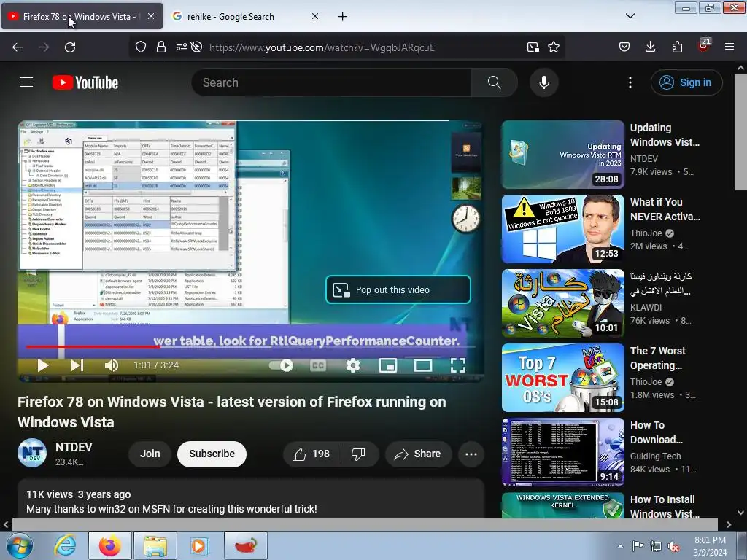The width and height of the screenshot is (747, 560).
Task: Click the autoplay blocked icon in address bar
Action: tap(196, 47)
